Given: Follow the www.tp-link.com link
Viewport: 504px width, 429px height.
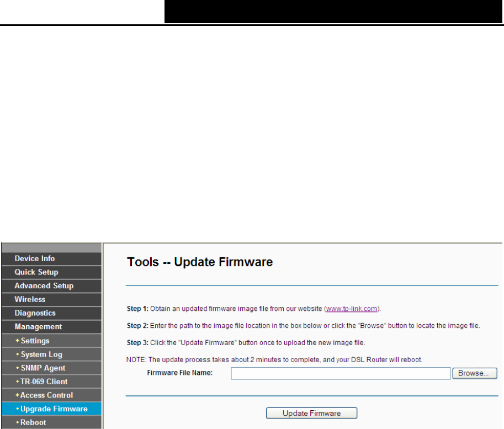Looking at the screenshot, I should [352, 309].
